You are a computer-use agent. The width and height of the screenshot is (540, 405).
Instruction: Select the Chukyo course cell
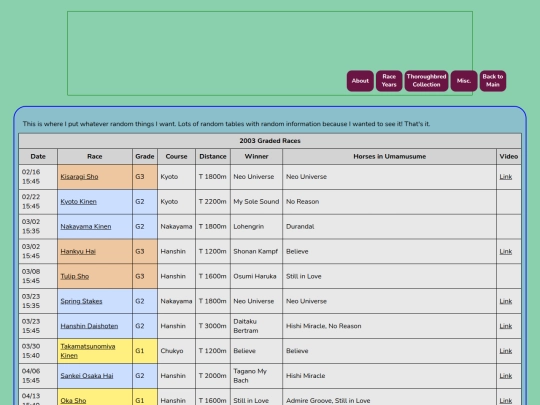(176, 351)
